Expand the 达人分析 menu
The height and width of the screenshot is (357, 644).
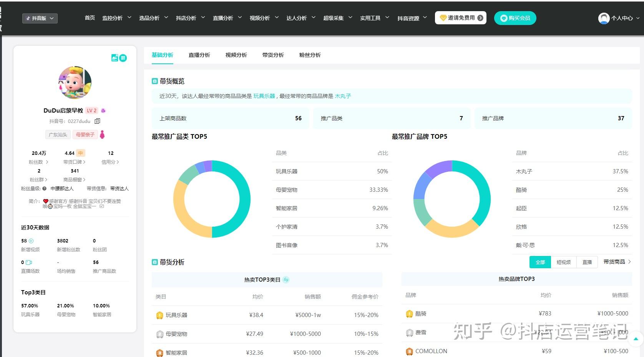click(x=301, y=18)
